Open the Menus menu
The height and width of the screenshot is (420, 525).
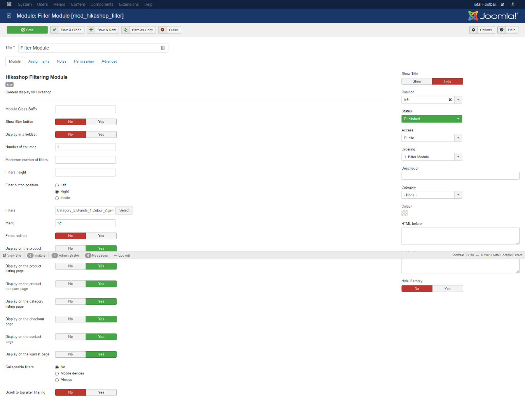(x=59, y=4)
